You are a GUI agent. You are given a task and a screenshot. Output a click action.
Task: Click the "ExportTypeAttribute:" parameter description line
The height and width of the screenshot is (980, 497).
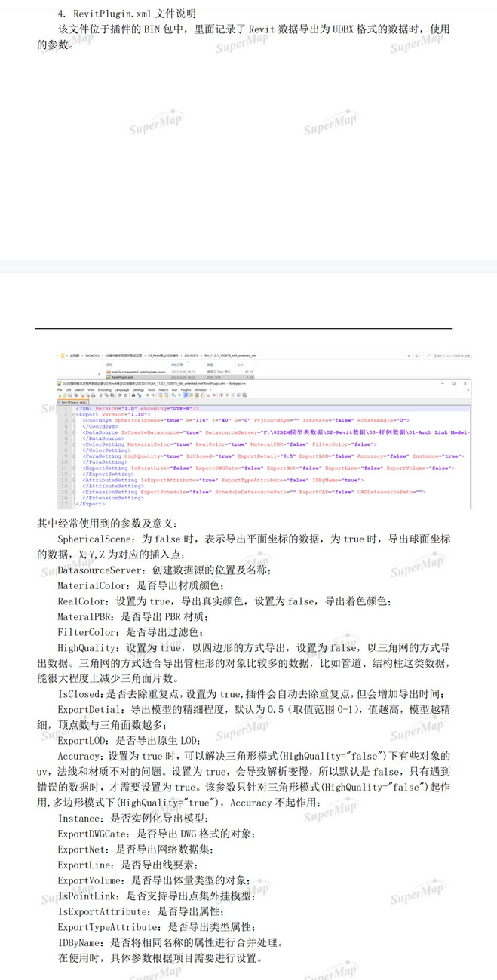tap(159, 926)
